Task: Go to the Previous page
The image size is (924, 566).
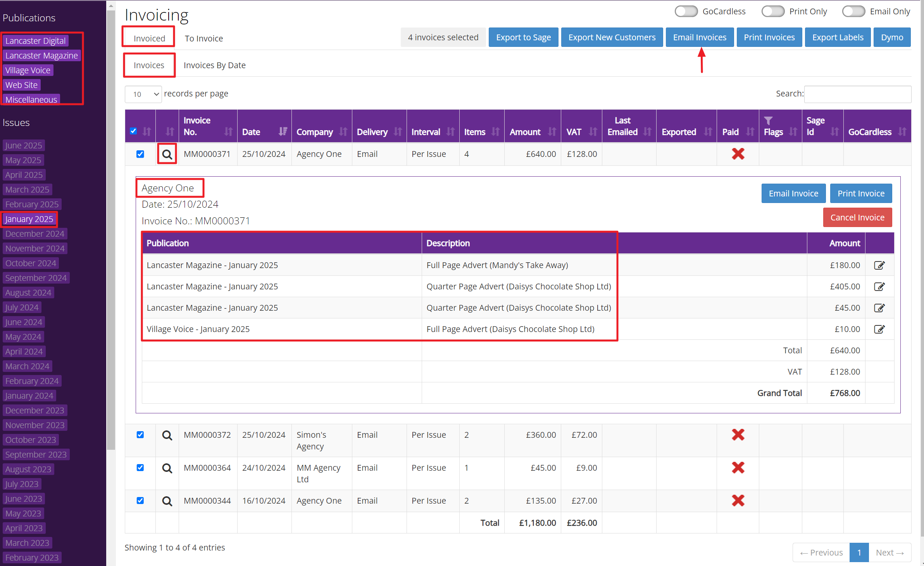Action: click(821, 552)
